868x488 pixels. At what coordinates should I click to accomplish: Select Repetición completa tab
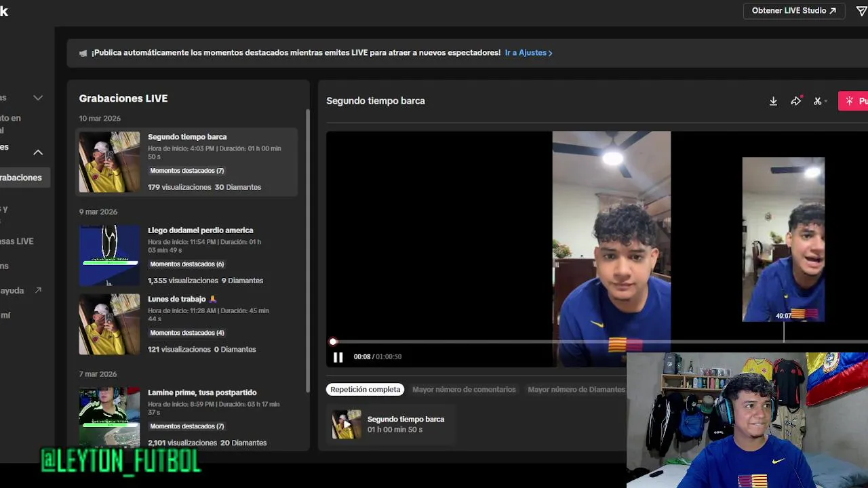[x=365, y=390]
